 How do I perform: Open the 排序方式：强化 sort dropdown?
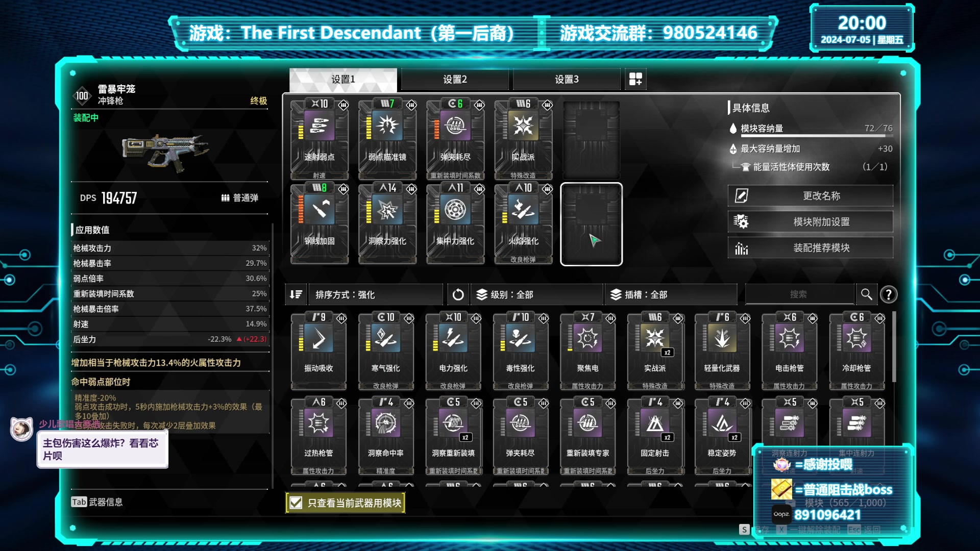tap(376, 294)
